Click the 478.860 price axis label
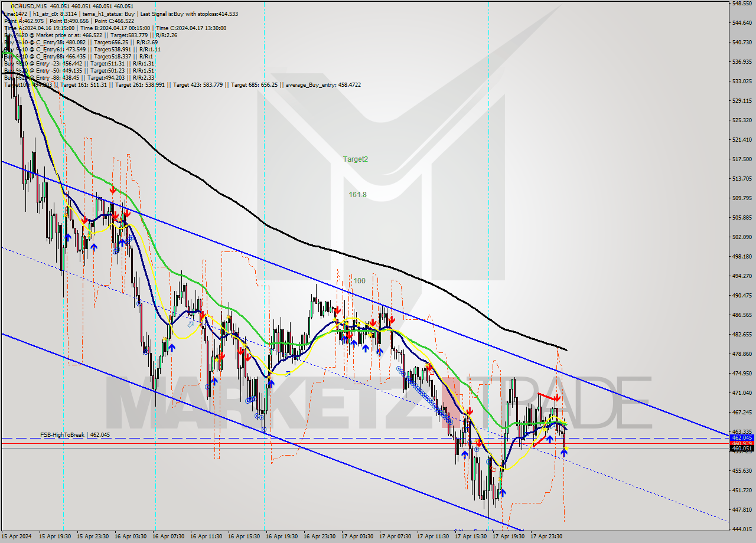The height and width of the screenshot is (543, 756). click(x=742, y=354)
